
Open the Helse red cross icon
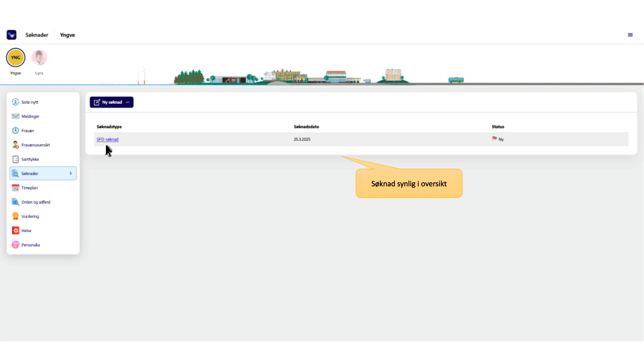[x=15, y=231]
